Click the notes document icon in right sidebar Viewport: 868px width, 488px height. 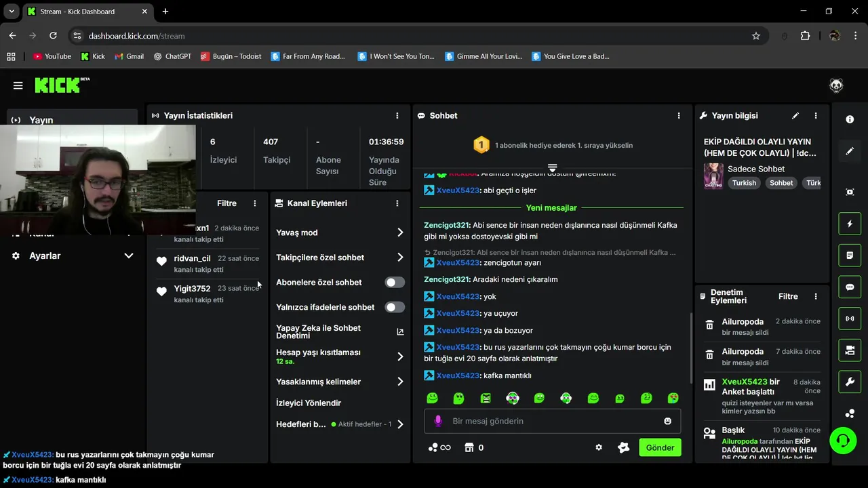point(850,256)
